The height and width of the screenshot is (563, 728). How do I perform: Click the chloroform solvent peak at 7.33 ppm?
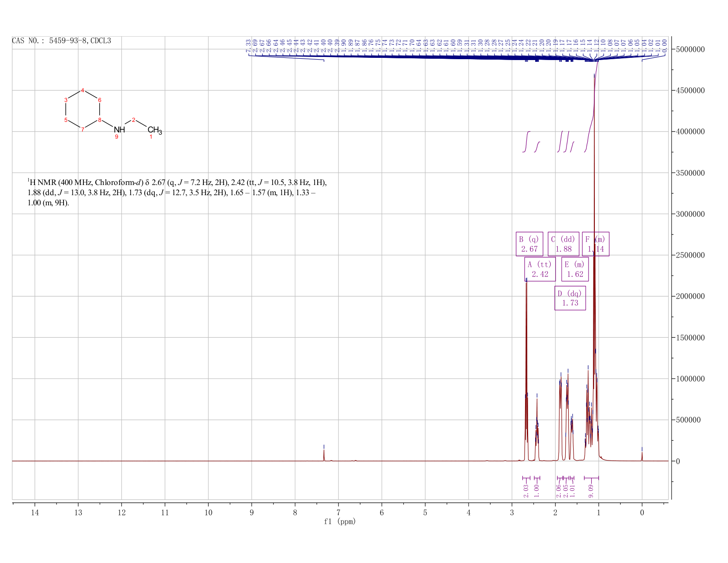pos(324,454)
